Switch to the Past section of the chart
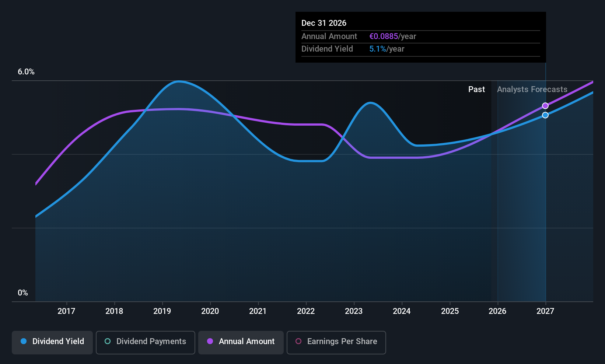Viewport: 605px width, 364px height. click(476, 89)
